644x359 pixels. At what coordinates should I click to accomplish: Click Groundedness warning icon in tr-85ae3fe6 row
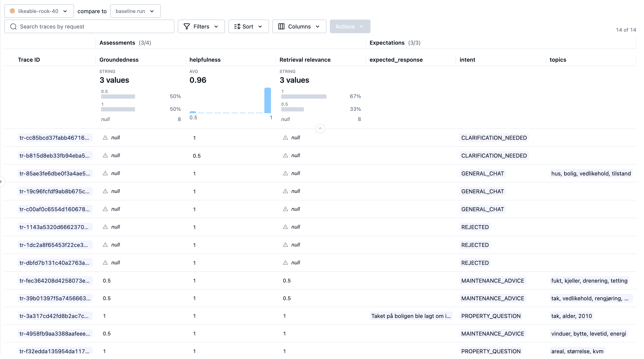[105, 173]
